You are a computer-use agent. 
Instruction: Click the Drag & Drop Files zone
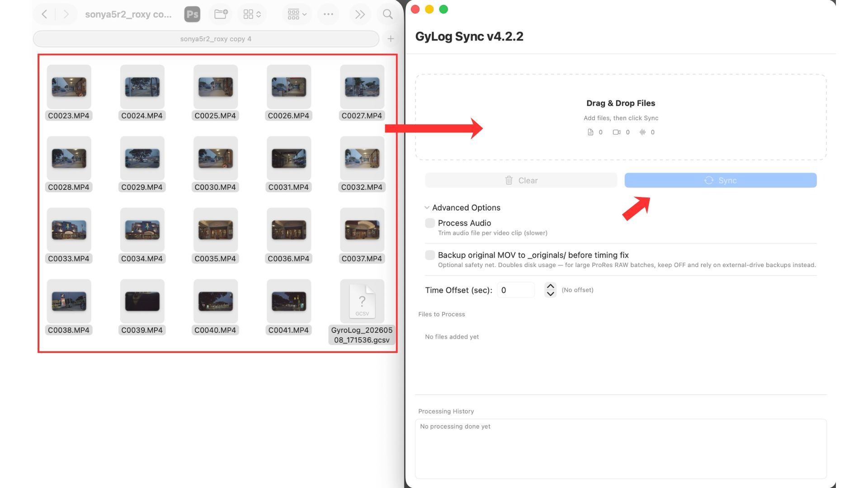(x=621, y=117)
